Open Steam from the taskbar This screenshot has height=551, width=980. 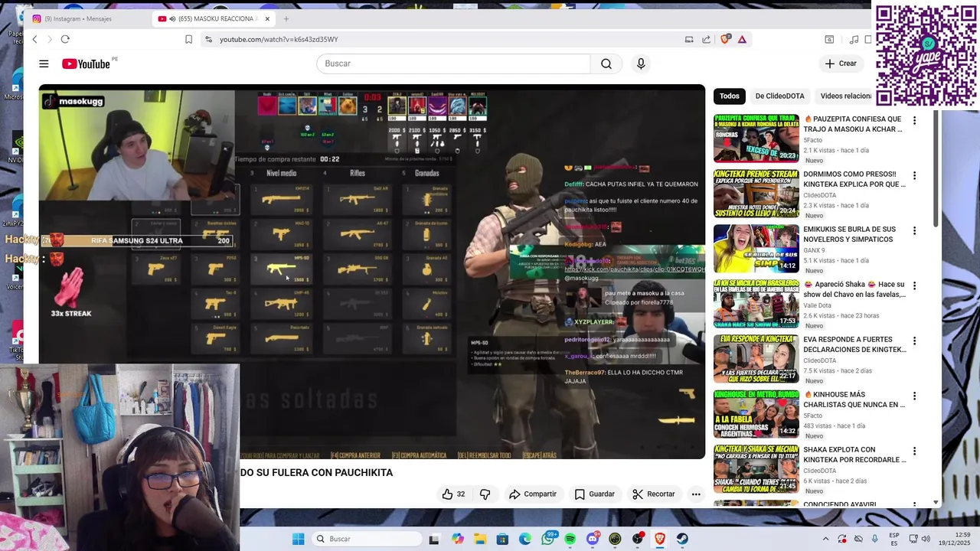[x=682, y=539]
